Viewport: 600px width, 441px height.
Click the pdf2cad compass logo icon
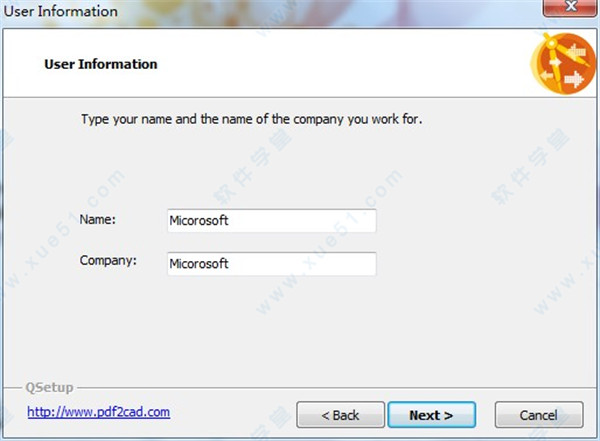coord(563,63)
